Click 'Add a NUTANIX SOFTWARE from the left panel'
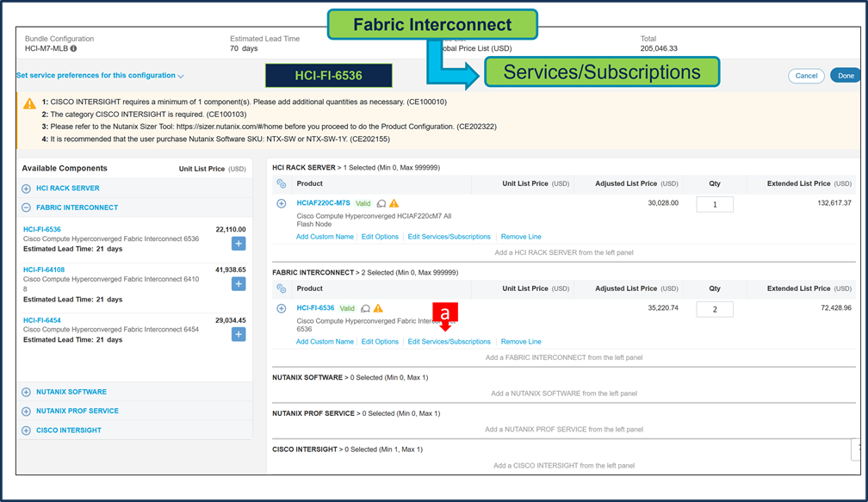The height and width of the screenshot is (502, 868). click(x=563, y=394)
